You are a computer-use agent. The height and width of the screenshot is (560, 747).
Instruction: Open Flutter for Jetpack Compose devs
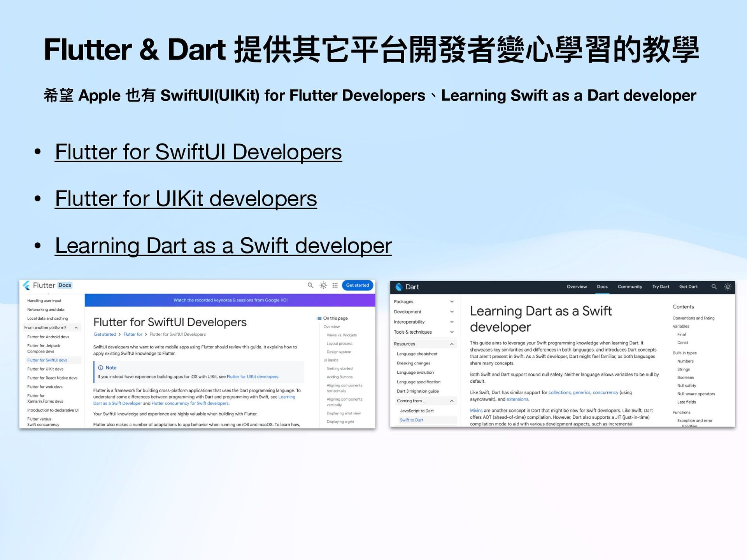coord(44,348)
